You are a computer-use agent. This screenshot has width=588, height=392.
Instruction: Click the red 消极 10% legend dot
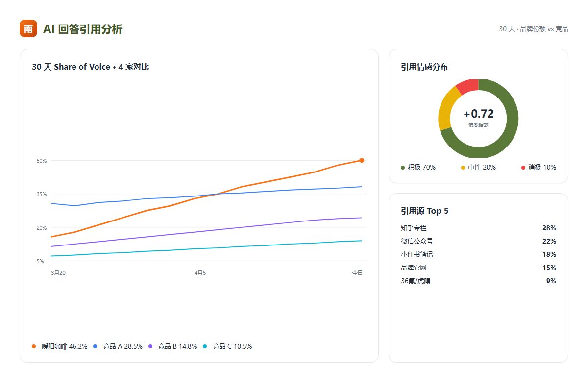tap(523, 168)
